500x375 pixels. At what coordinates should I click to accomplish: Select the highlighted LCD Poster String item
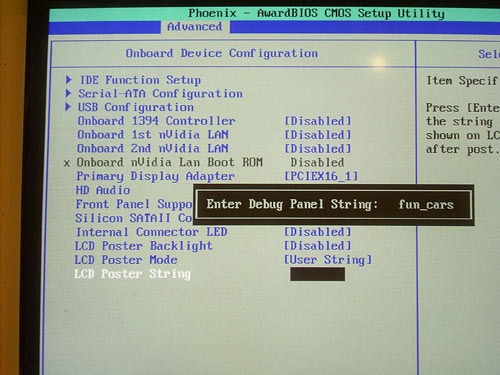[x=132, y=274]
